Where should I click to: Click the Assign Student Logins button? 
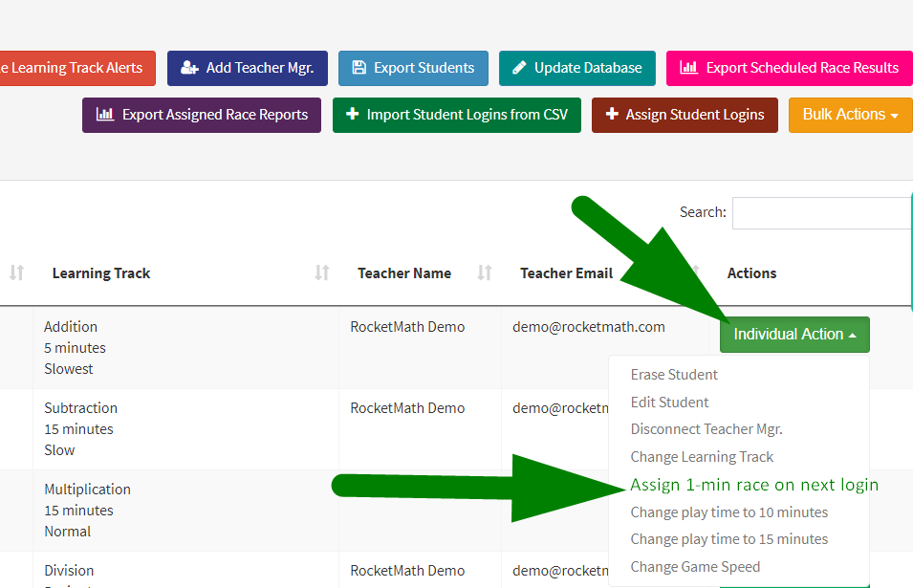(684, 115)
